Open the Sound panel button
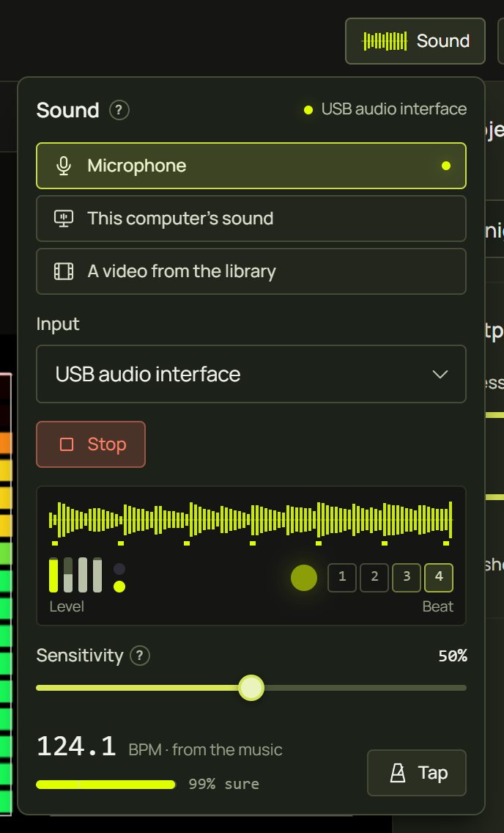This screenshot has width=504, height=833. coord(415,41)
